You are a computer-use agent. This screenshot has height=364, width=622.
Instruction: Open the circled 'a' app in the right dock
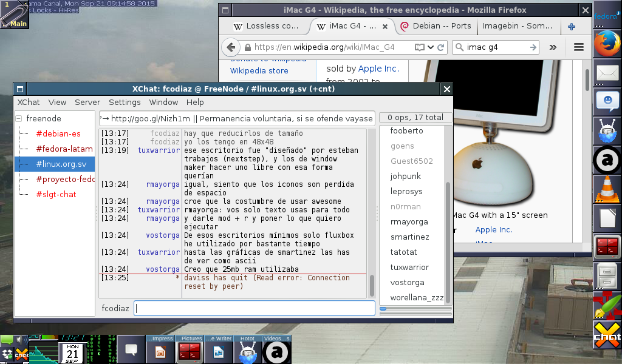click(607, 160)
